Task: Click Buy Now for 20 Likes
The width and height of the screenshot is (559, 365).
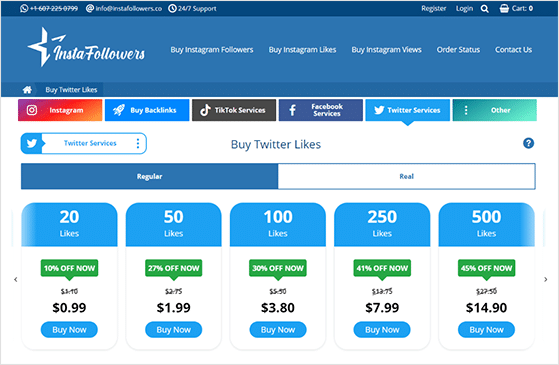Action: 69,330
